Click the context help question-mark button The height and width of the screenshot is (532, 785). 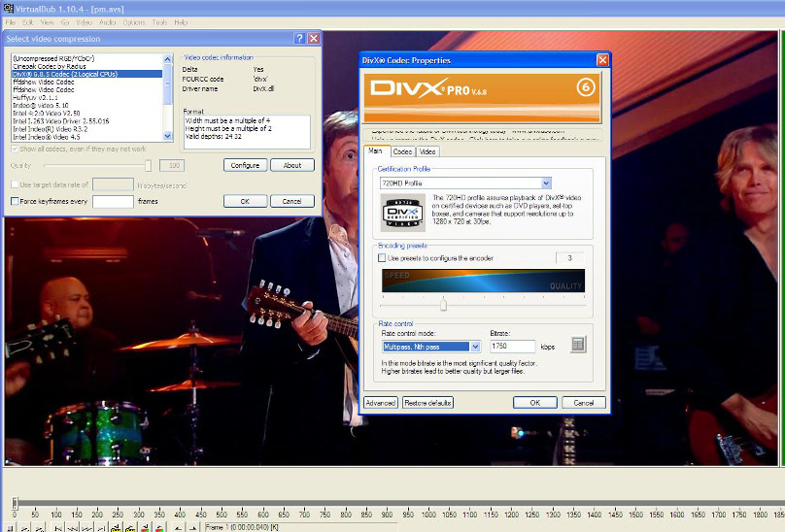click(x=299, y=39)
